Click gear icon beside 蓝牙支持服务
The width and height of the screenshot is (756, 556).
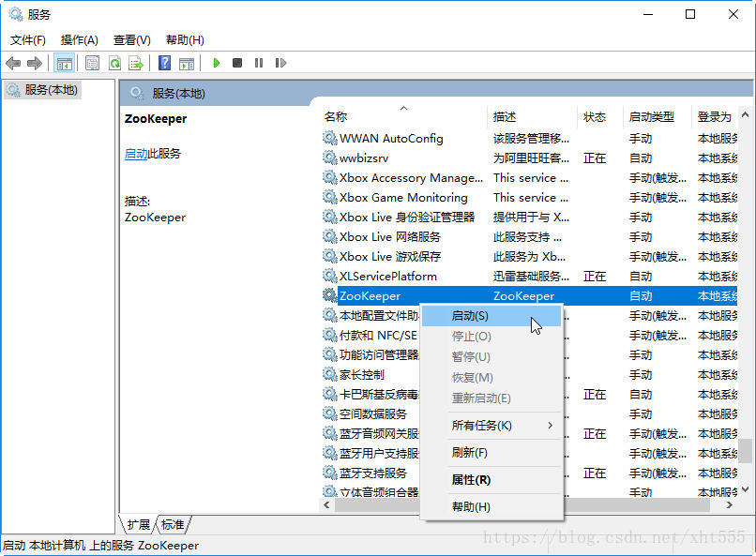(x=330, y=473)
